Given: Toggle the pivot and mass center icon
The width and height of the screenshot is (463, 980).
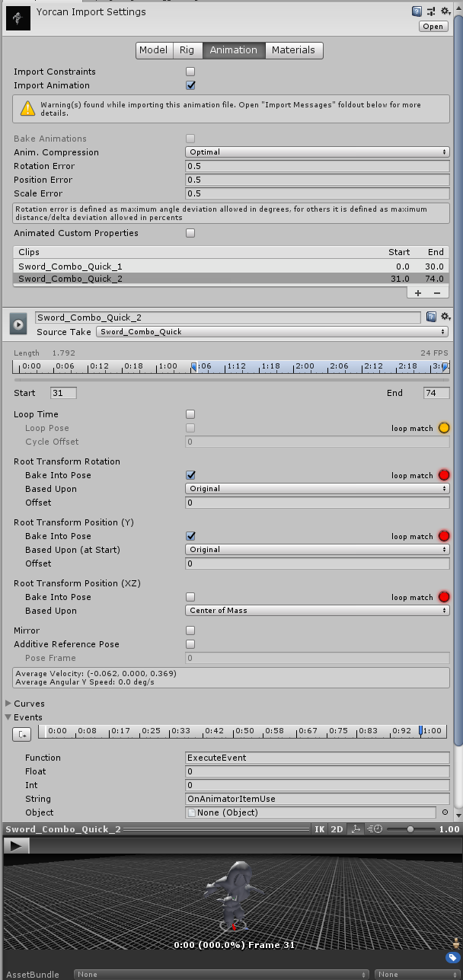Looking at the screenshot, I should 355,829.
